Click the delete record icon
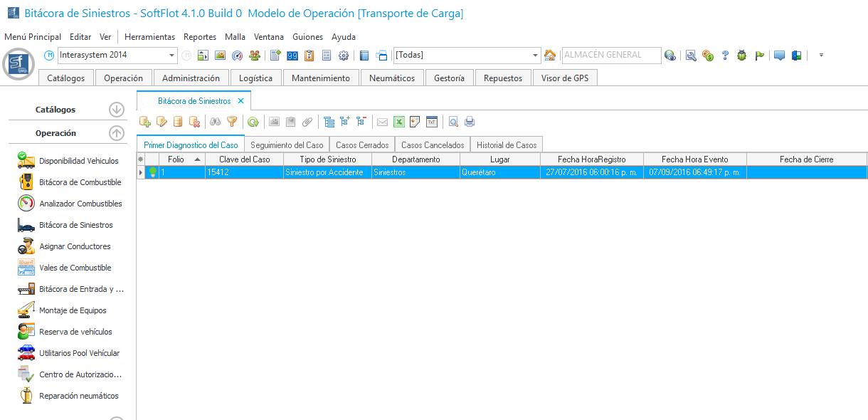The width and height of the screenshot is (868, 420). 194,122
